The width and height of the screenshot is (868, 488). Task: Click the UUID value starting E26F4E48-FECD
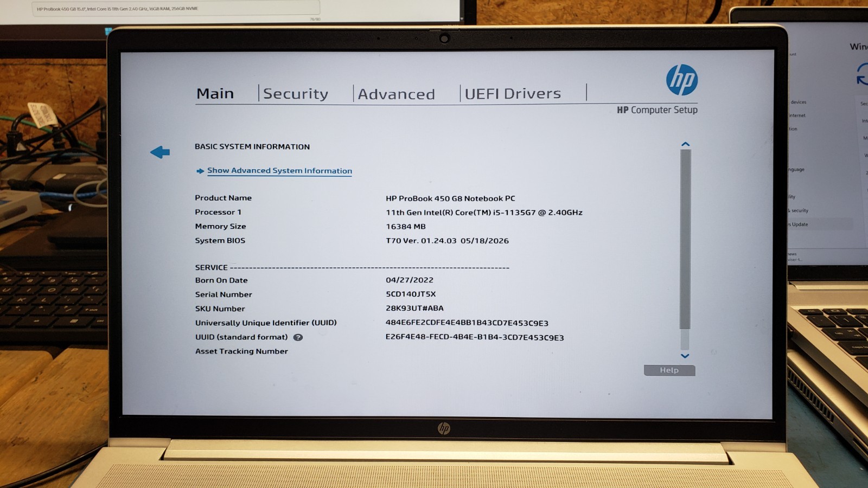point(475,337)
